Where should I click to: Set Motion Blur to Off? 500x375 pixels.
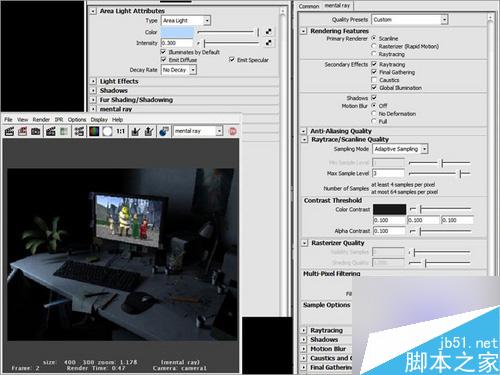[x=374, y=105]
